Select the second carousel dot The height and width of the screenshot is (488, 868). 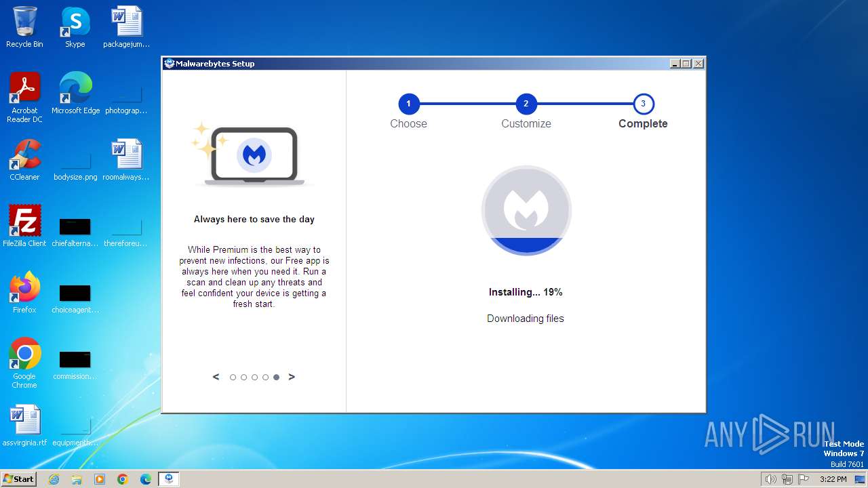243,378
